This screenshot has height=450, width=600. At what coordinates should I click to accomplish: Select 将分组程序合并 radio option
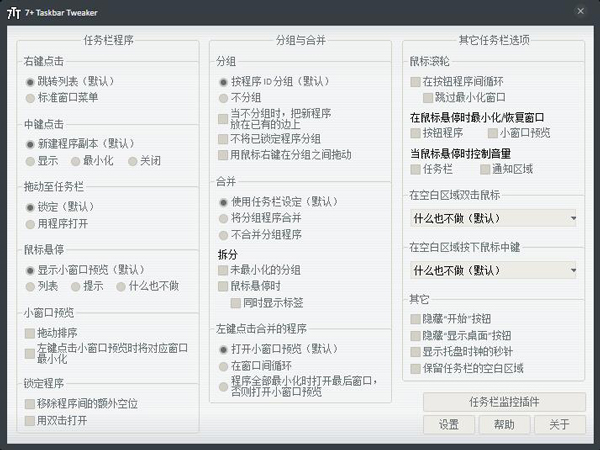(x=223, y=218)
